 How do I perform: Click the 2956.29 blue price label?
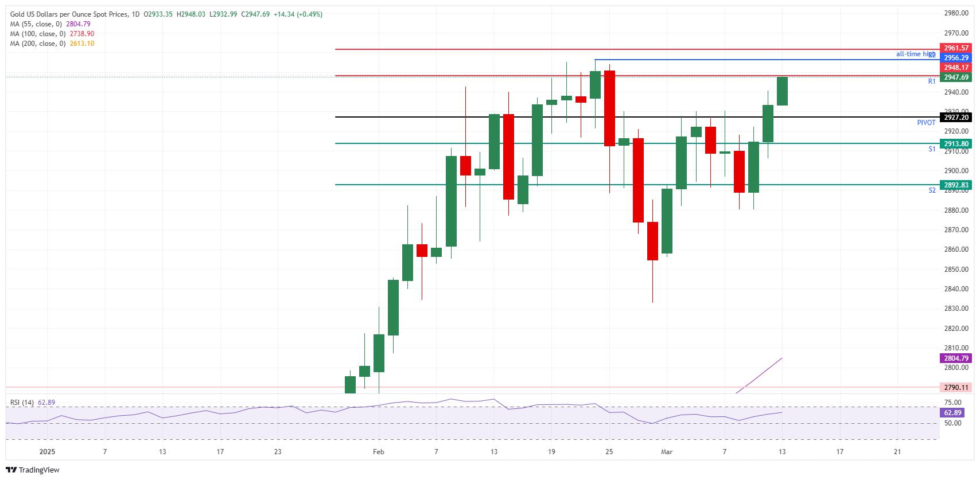955,58
